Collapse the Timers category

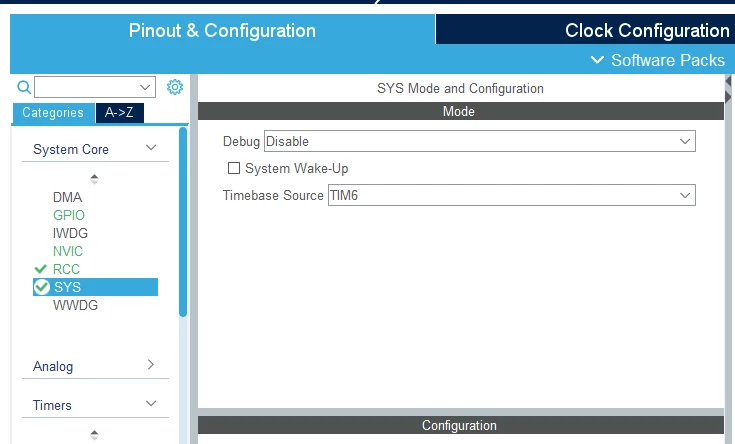pyautogui.click(x=151, y=403)
